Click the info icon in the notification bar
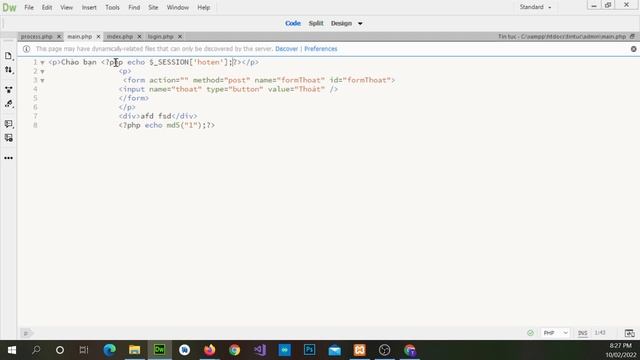 click(x=27, y=49)
